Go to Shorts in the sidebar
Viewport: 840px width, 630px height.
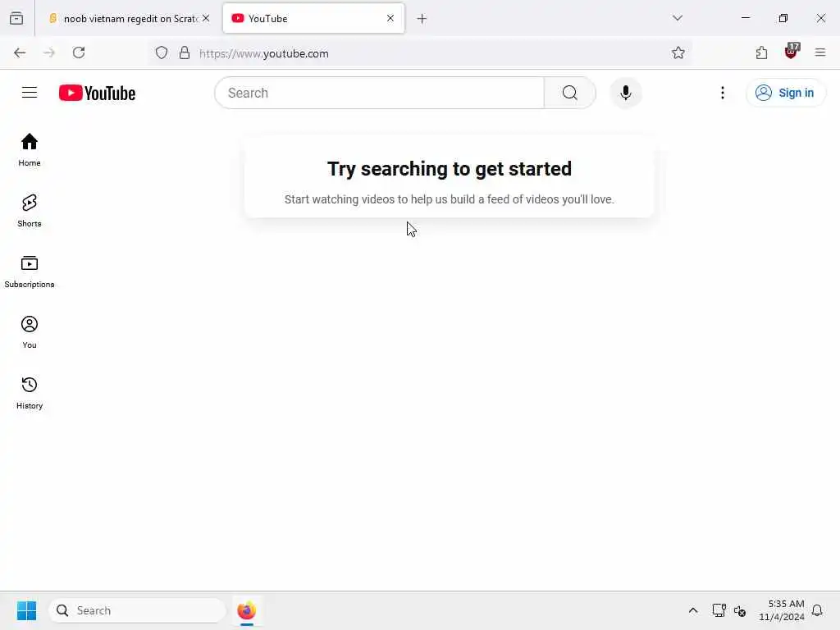[30, 211]
